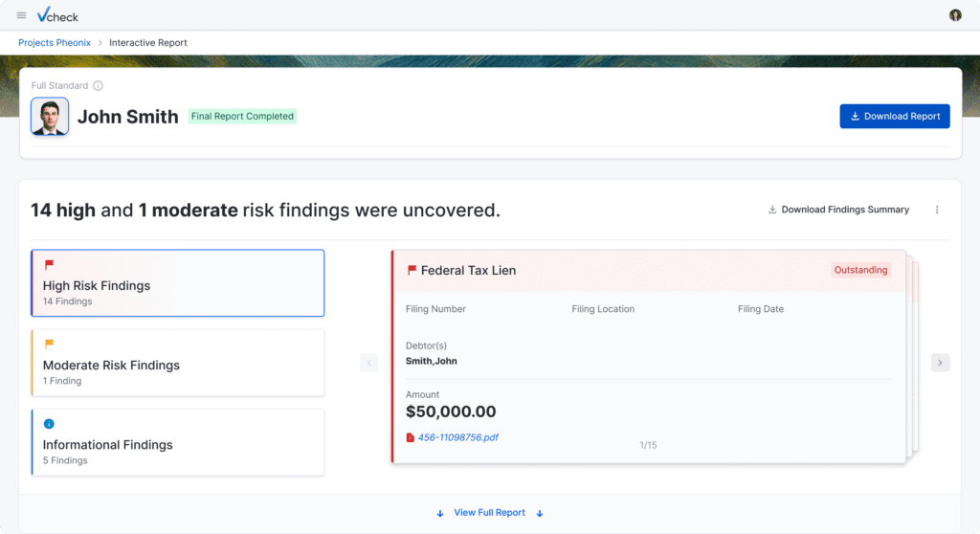The width and height of the screenshot is (980, 534).
Task: Click the orange Moderate Risk flag icon
Action: (49, 344)
